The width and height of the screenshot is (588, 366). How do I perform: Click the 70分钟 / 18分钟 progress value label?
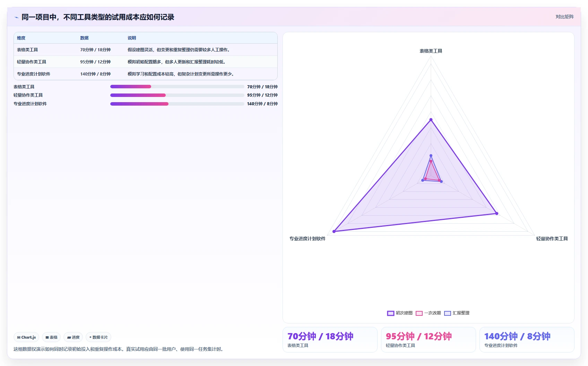click(262, 87)
